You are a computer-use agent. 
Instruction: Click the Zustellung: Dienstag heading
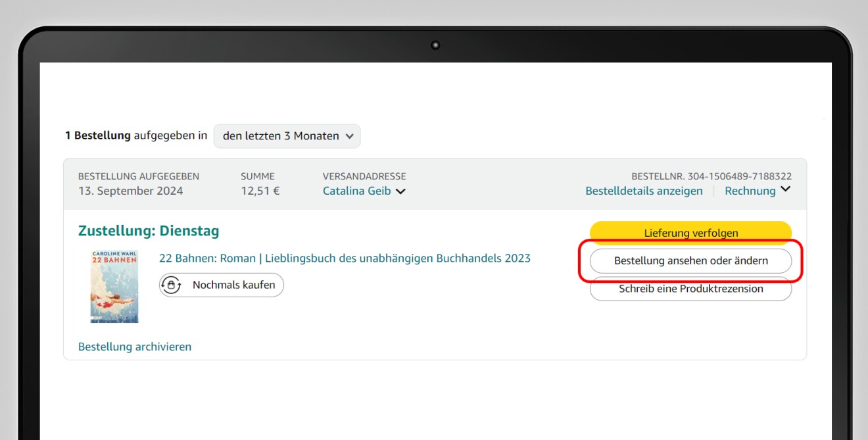(149, 231)
